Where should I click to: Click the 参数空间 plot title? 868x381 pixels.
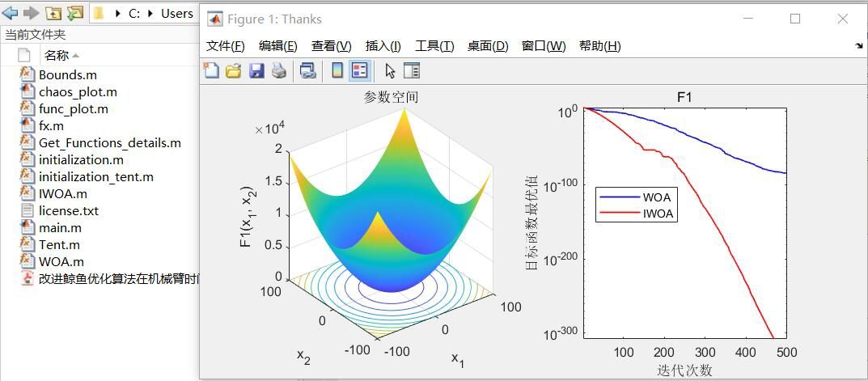pos(391,97)
